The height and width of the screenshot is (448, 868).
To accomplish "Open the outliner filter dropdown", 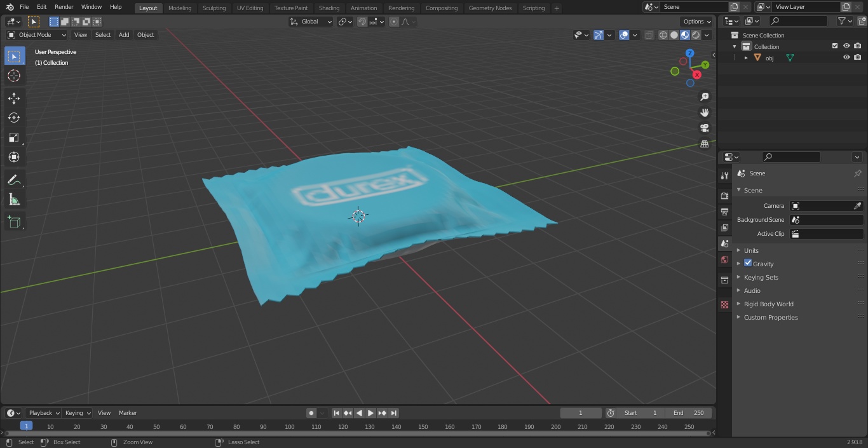I will [x=844, y=21].
